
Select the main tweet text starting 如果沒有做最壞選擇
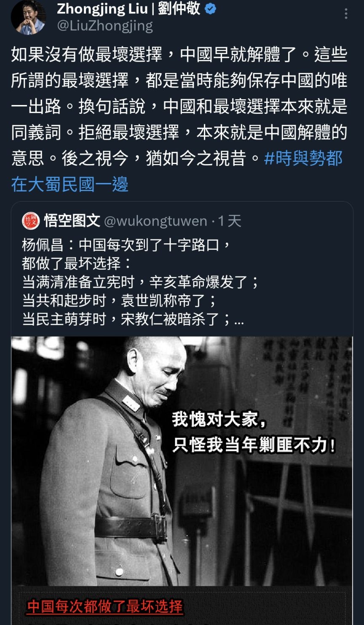[179, 119]
